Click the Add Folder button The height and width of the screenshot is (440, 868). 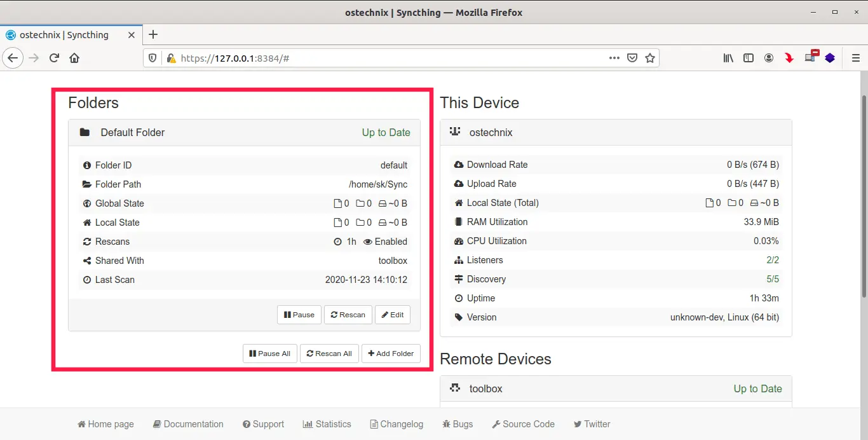point(391,354)
